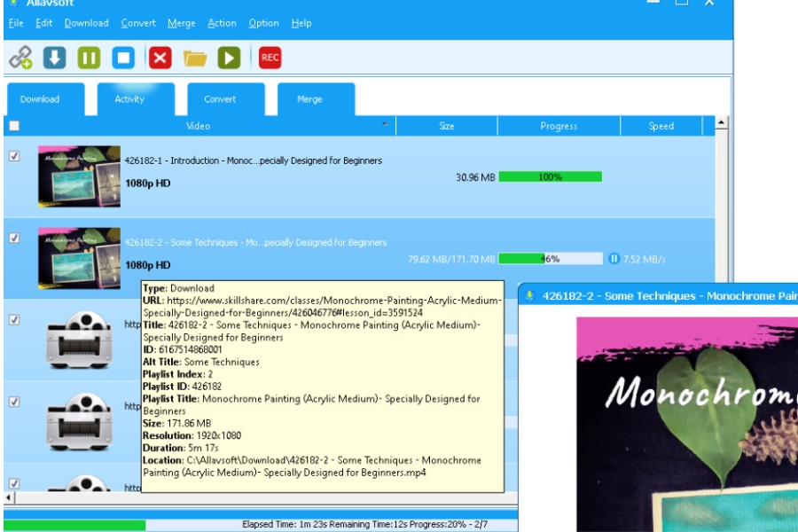This screenshot has height=532, width=798.
Task: Select the 426182-1 Introduction title text
Action: click(254, 160)
